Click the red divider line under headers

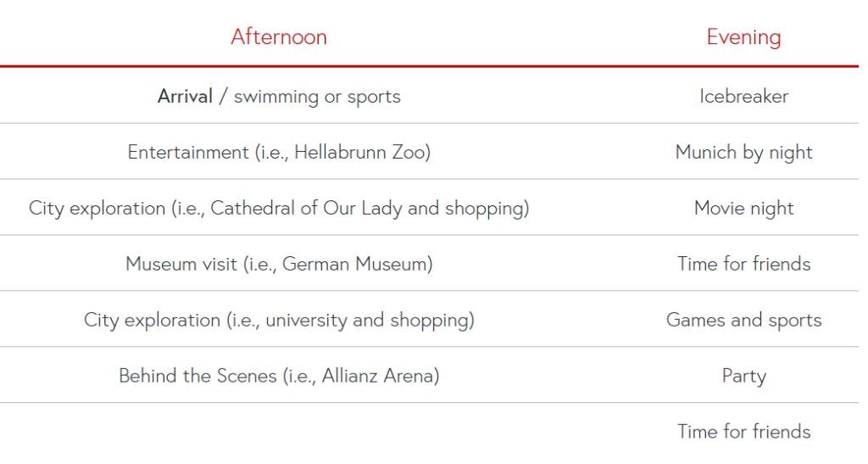pos(429,66)
